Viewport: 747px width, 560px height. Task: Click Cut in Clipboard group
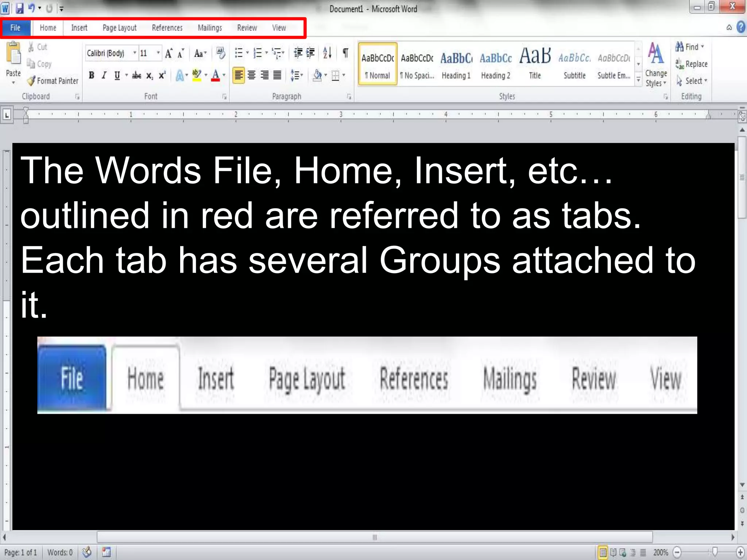pos(38,47)
